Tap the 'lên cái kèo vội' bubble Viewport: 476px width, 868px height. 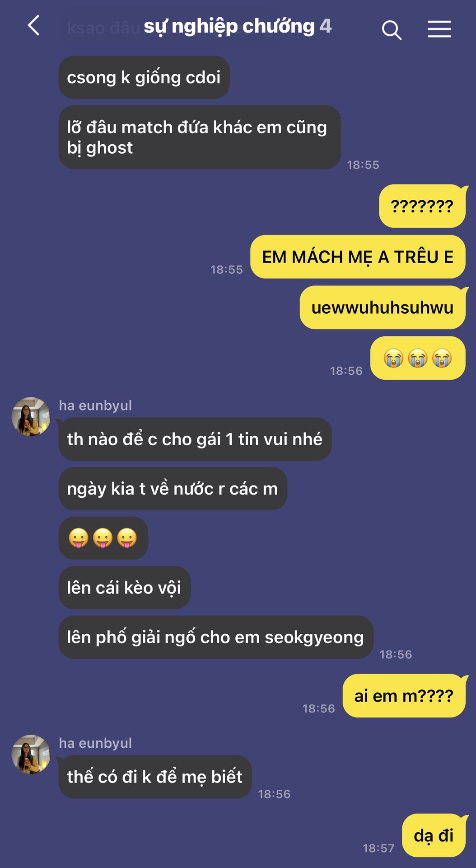pos(125,588)
